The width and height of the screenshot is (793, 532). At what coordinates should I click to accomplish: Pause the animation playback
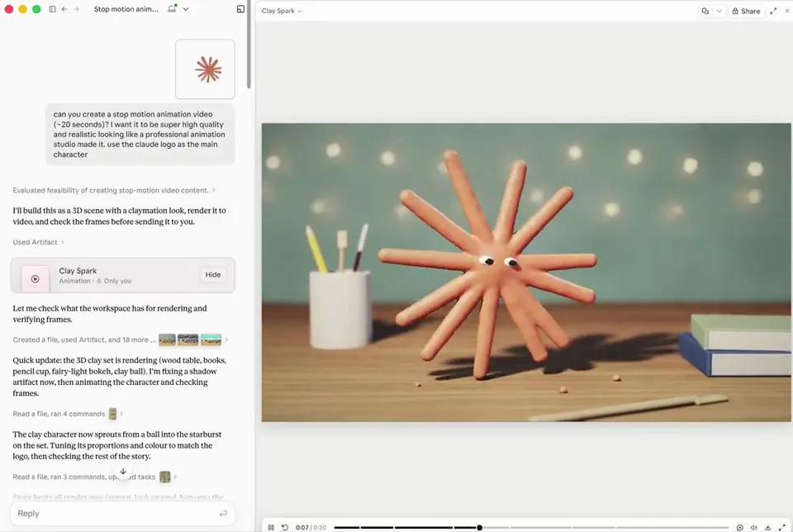tap(271, 527)
